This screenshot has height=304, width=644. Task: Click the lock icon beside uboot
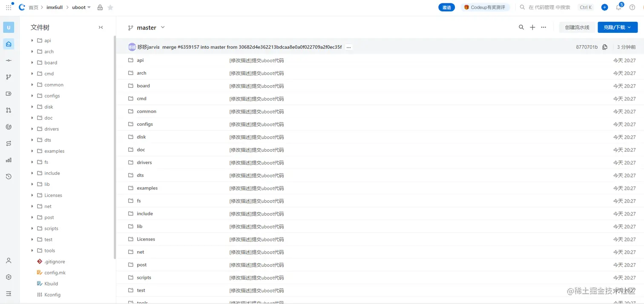point(100,7)
